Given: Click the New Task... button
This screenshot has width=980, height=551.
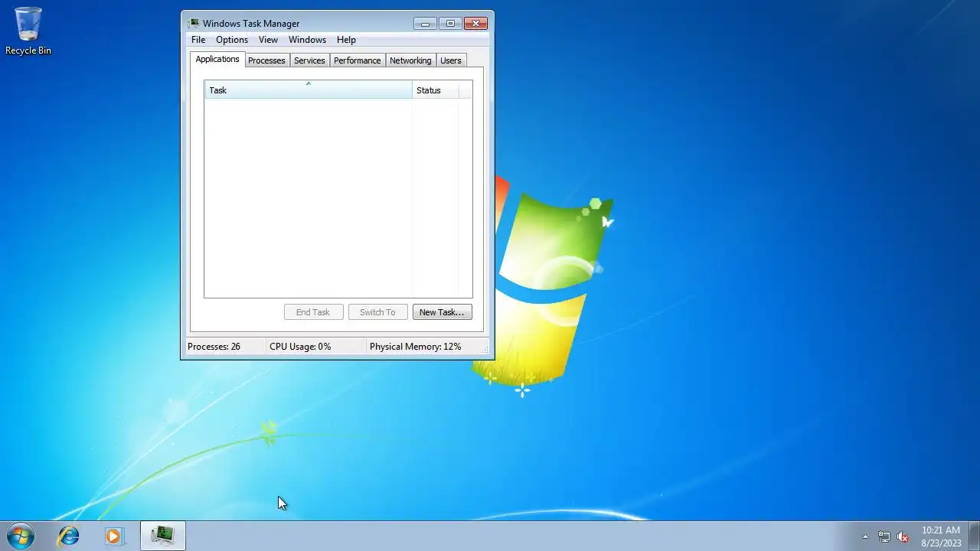Looking at the screenshot, I should coord(442,312).
